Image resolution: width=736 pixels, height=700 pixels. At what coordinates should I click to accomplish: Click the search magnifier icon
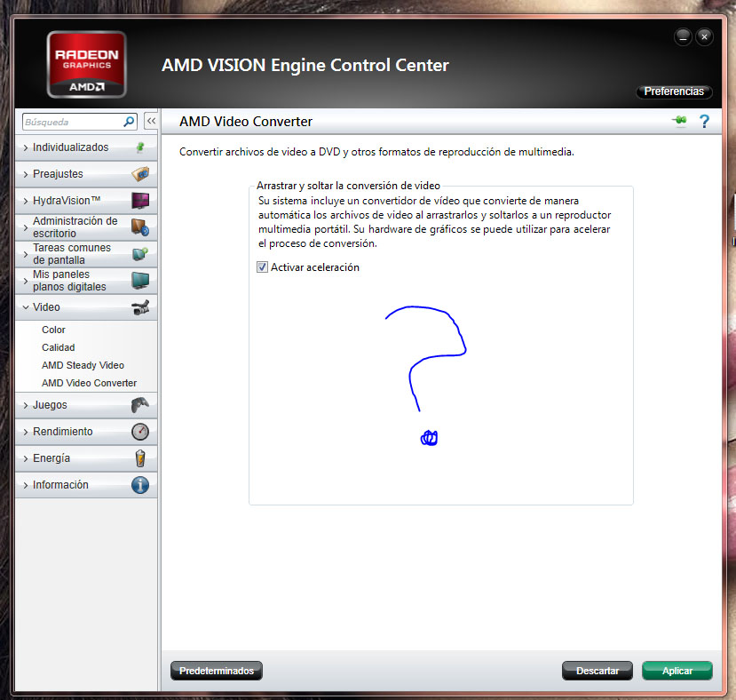(x=129, y=122)
